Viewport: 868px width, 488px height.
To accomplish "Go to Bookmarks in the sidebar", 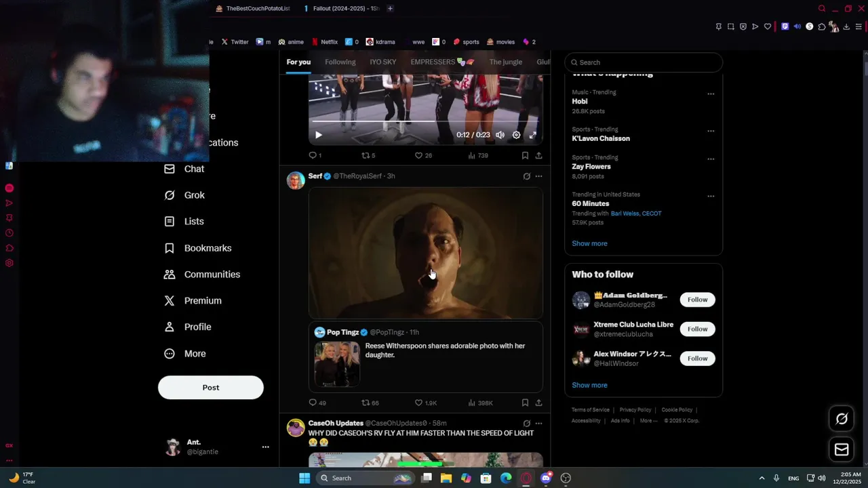I will click(198, 248).
